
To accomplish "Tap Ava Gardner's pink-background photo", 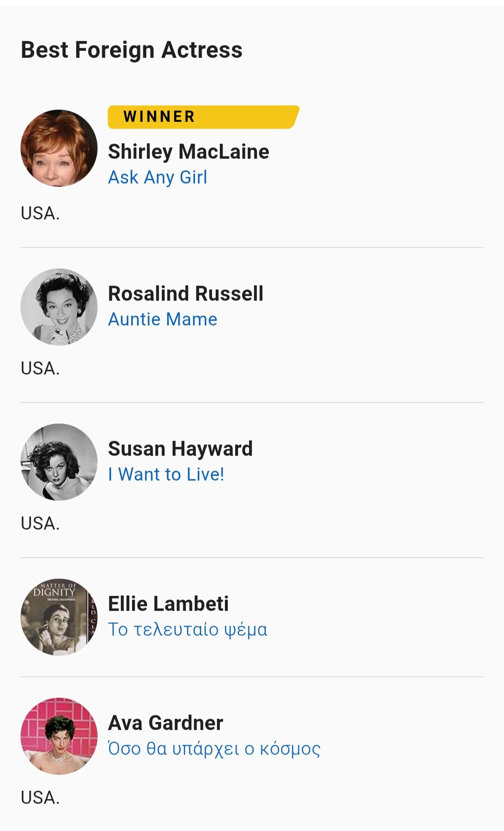I will (x=59, y=736).
